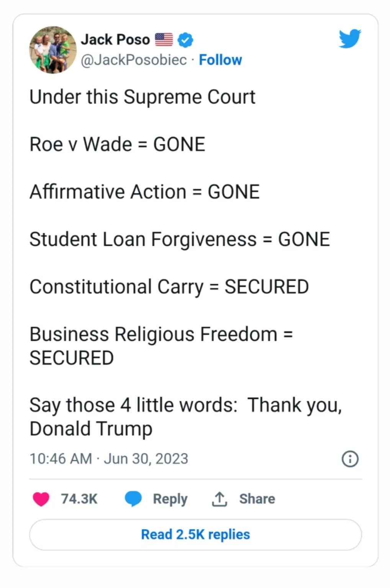This screenshot has width=390, height=588.
Task: Click the "Student Loan Forgiveness = GONE" line
Action: tap(179, 239)
